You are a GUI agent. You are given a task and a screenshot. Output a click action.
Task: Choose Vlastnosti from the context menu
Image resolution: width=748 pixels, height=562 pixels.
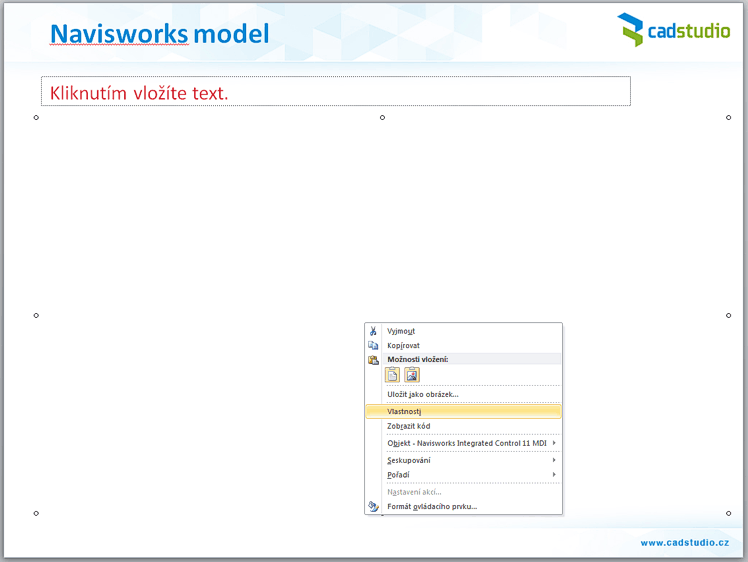404,411
